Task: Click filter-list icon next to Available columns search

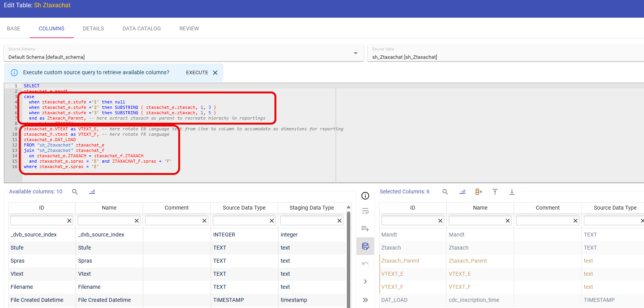Action: point(92,192)
